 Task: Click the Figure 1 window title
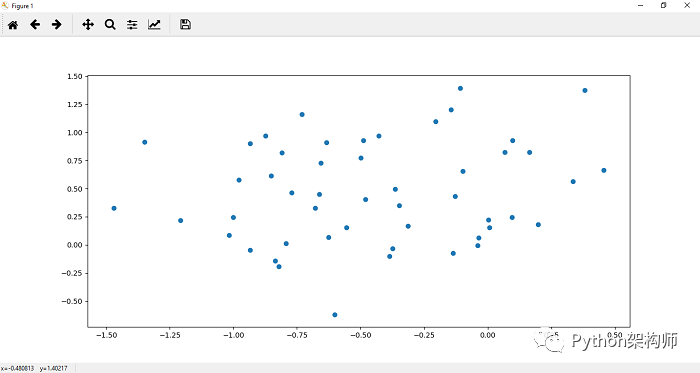point(22,6)
